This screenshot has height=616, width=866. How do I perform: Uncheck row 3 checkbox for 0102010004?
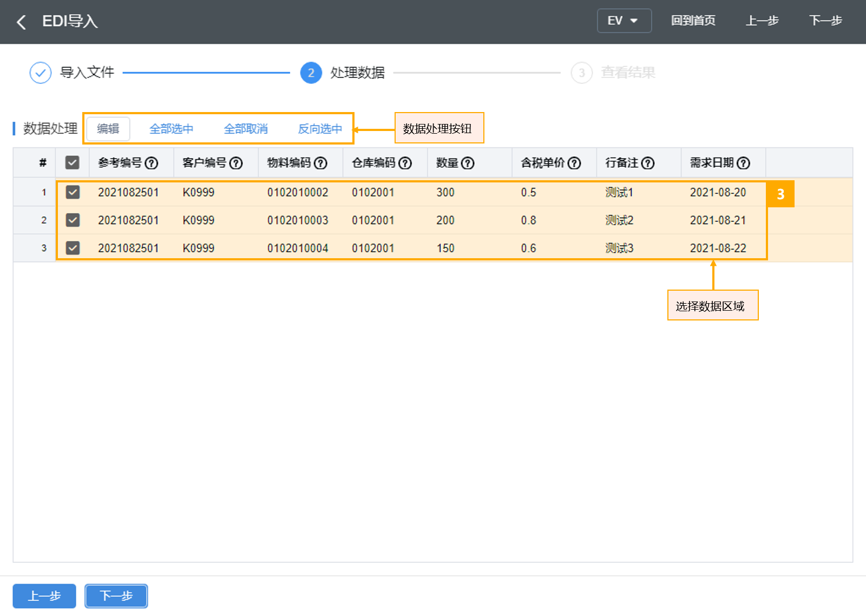73,248
